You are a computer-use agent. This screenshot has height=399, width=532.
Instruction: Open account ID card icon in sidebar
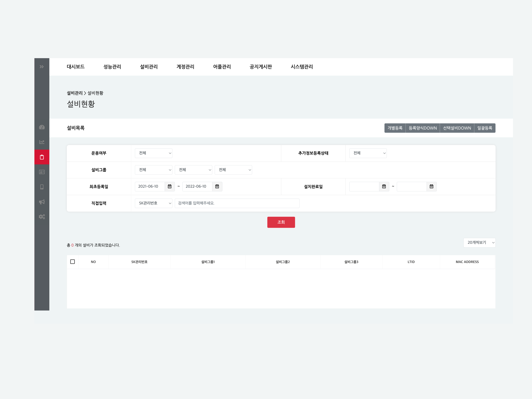[42, 172]
